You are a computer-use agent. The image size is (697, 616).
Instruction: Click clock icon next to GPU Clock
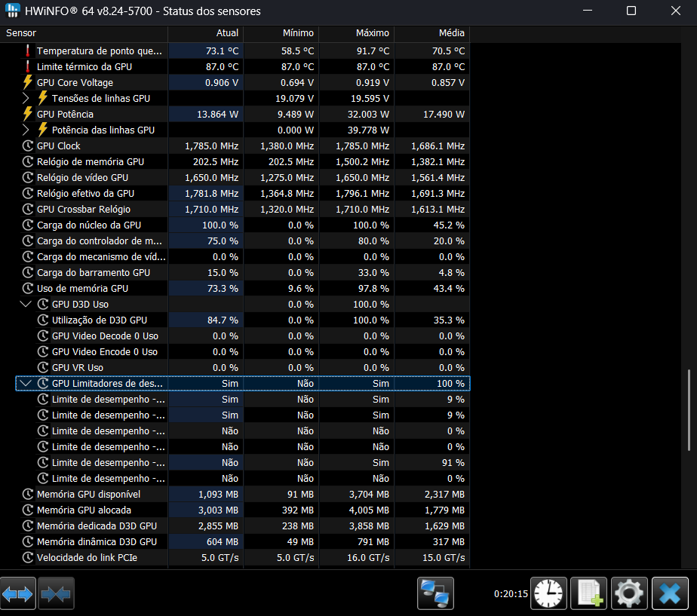tap(28, 146)
